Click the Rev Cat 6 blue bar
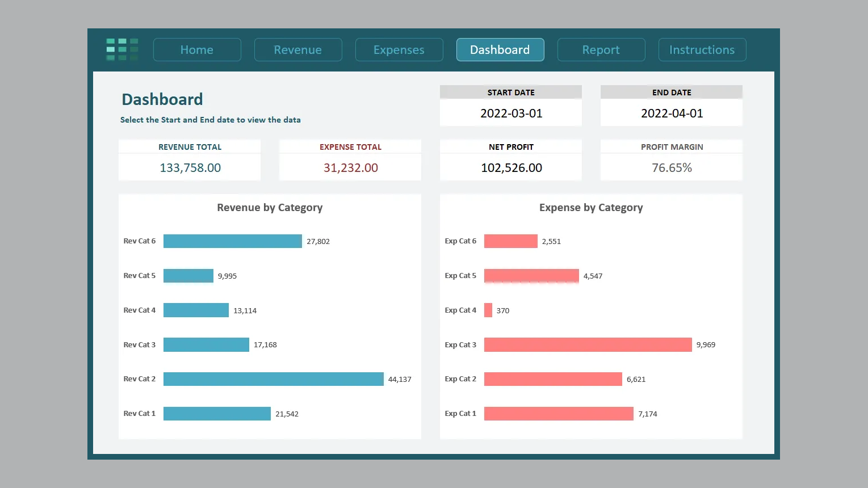This screenshot has height=488, width=868. pos(232,241)
